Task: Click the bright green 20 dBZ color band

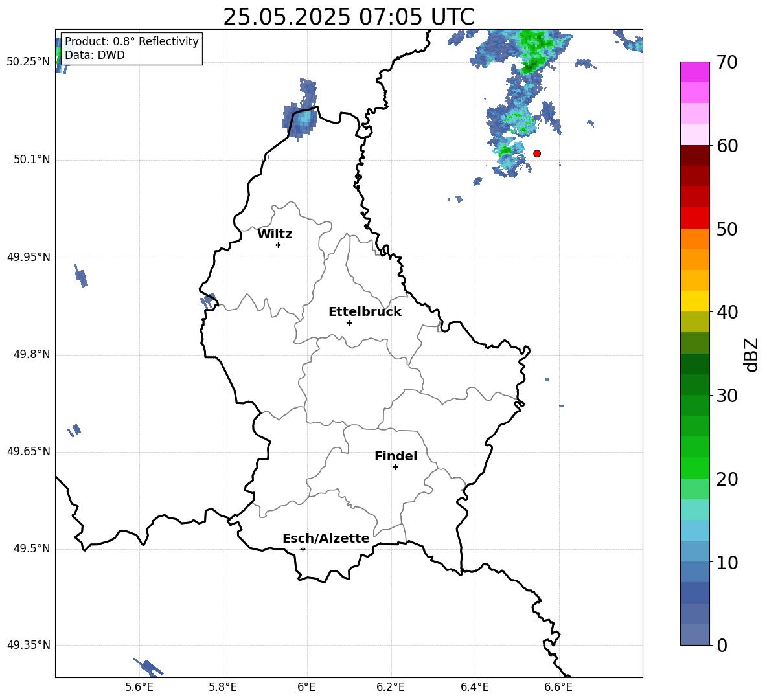Action: (694, 468)
